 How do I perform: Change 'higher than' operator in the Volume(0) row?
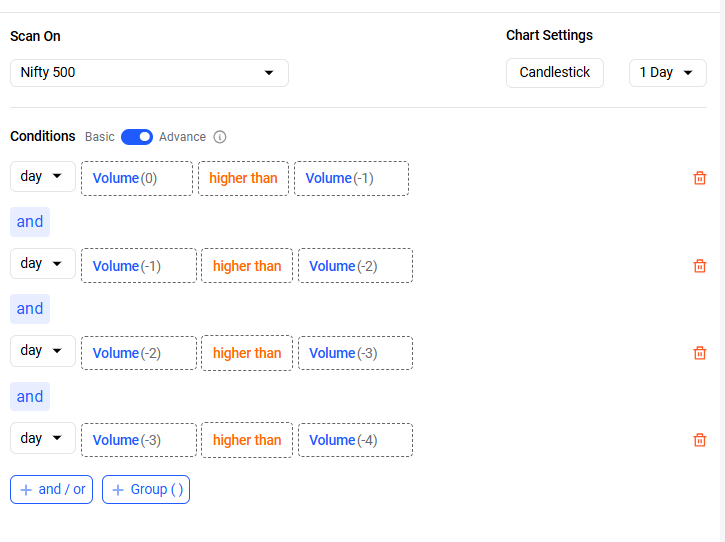coord(243,179)
